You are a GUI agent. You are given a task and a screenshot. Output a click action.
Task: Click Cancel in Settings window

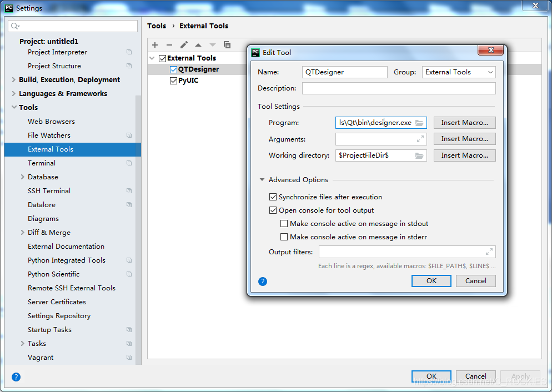tap(475, 376)
